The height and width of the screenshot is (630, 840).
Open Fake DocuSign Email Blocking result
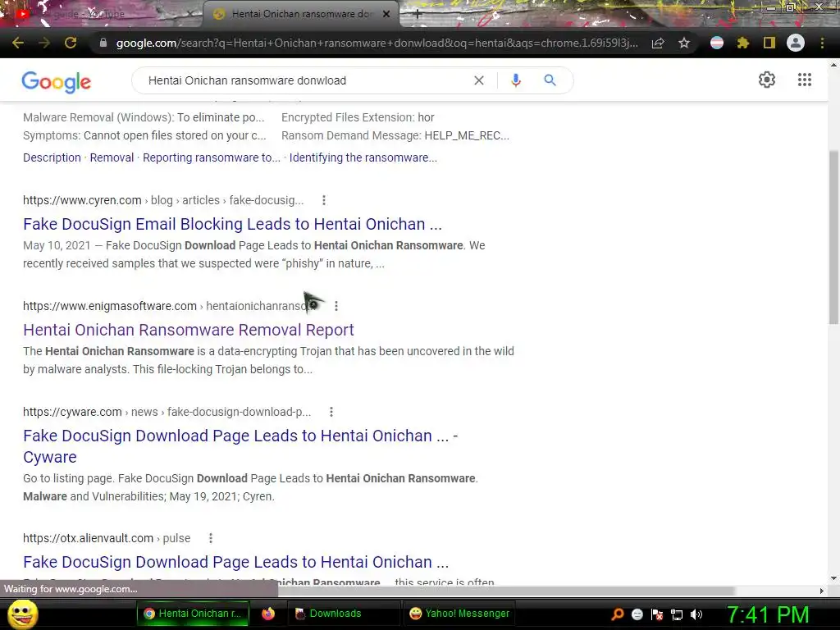point(232,224)
